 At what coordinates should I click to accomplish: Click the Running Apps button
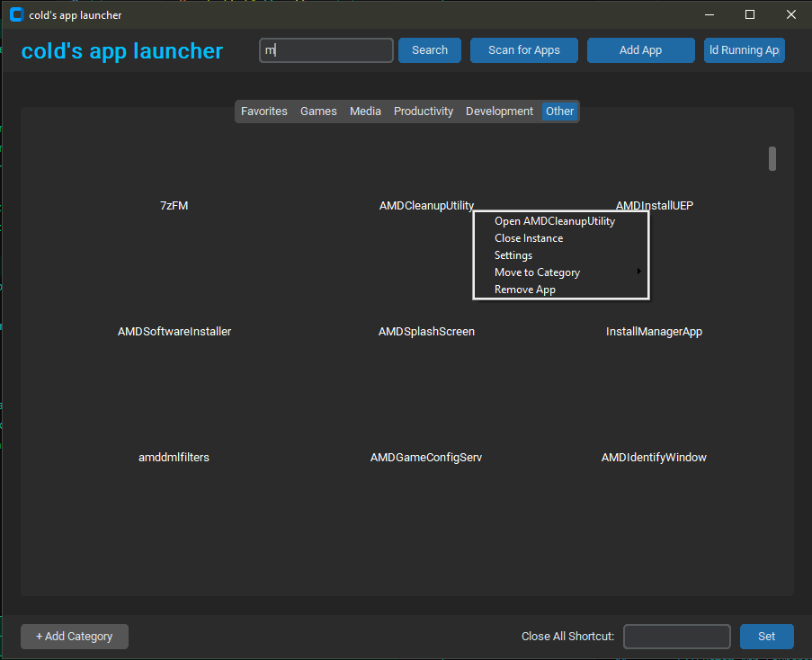[745, 50]
